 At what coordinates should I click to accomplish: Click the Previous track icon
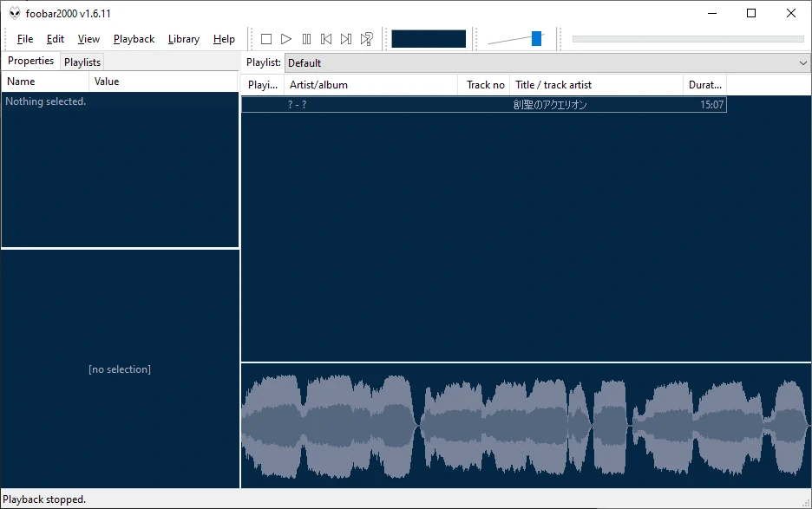coord(326,38)
